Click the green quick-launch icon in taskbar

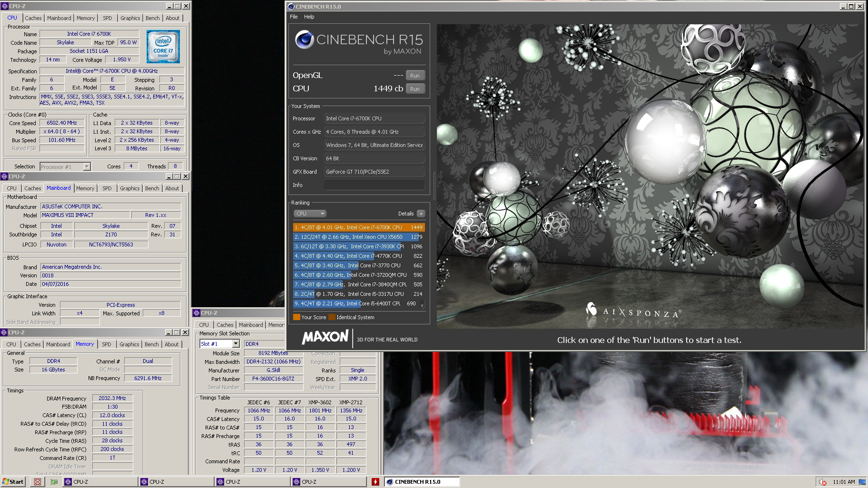tap(54, 482)
